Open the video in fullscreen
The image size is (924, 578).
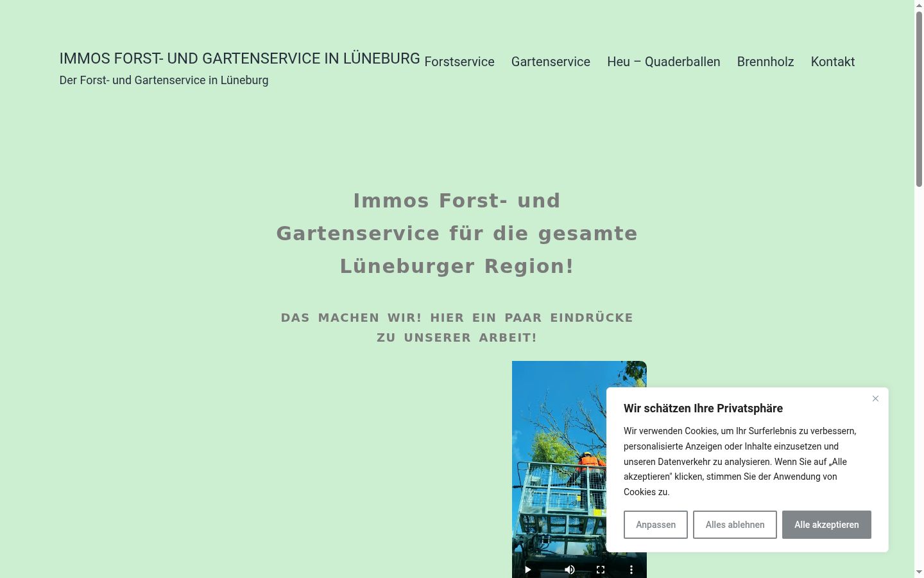click(x=601, y=570)
